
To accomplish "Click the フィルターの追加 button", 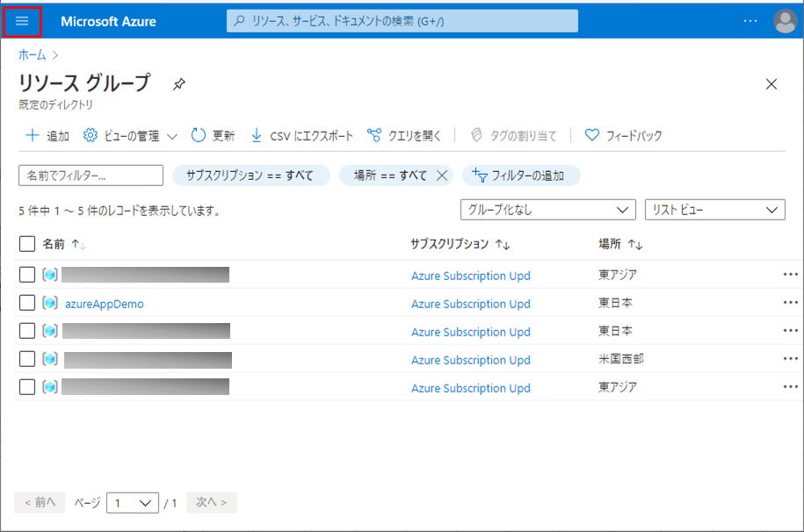I will 521,176.
